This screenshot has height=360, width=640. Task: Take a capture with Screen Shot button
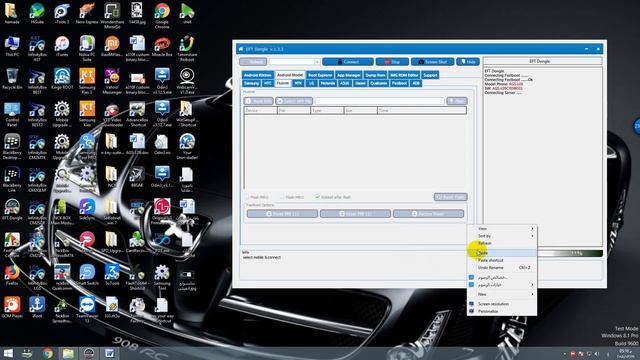click(432, 62)
